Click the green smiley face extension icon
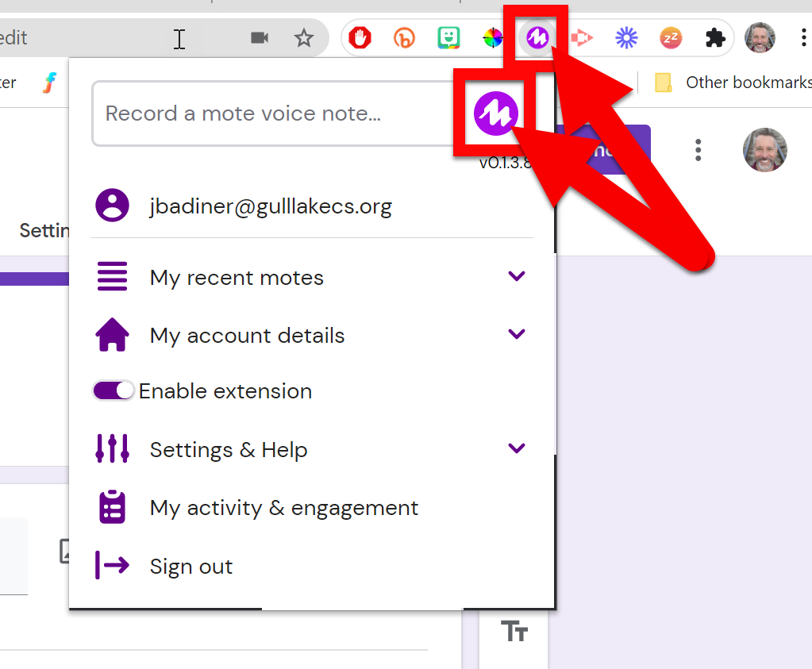This screenshot has height=669, width=812. tap(448, 38)
